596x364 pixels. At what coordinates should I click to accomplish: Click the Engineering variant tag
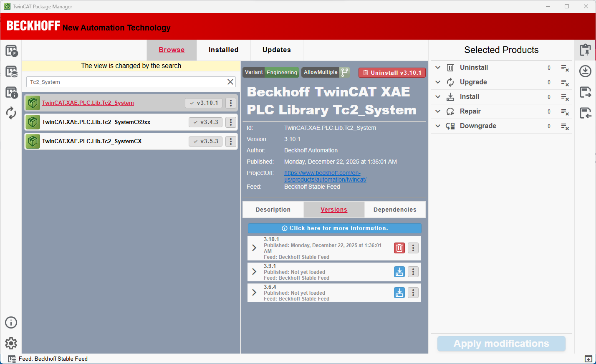click(x=282, y=72)
